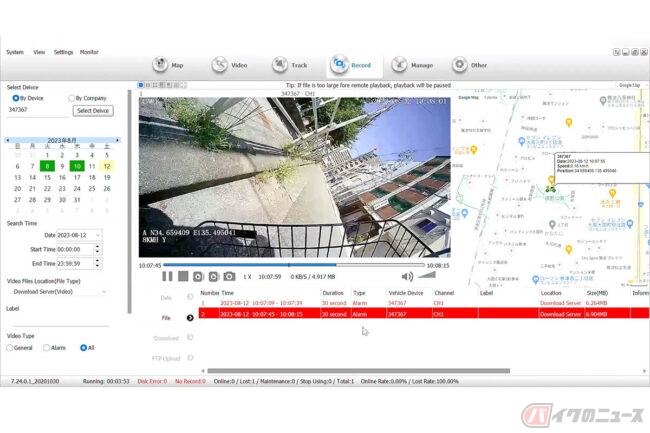Mute audio with the speaker icon
650x433 pixels.
coord(407,276)
